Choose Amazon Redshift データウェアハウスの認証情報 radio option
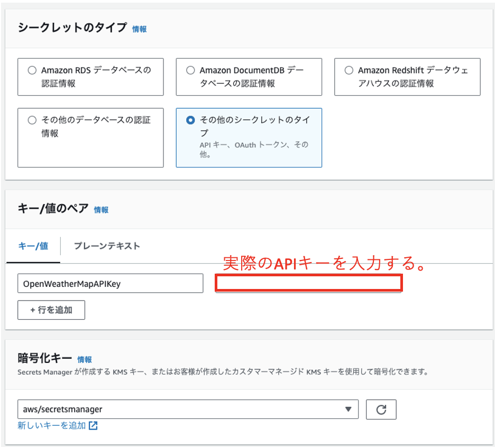This screenshot has width=495, height=448. click(x=349, y=70)
